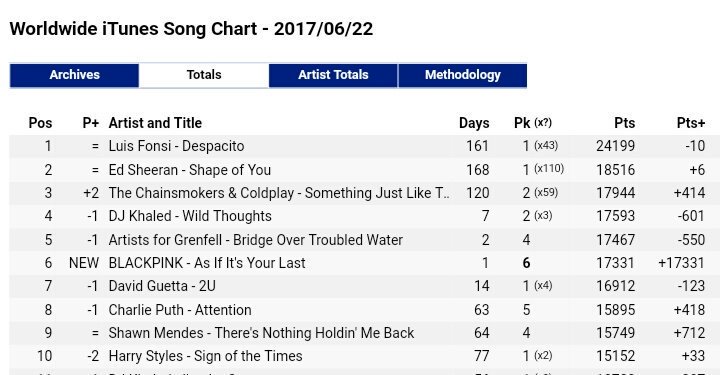Switch to the Totals tab
This screenshot has height=375, width=720.
point(204,75)
